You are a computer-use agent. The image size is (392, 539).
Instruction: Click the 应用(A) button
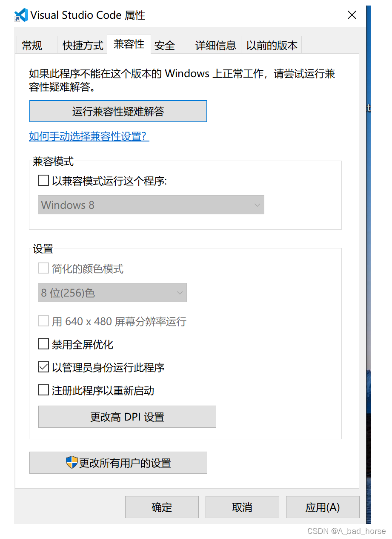[322, 507]
